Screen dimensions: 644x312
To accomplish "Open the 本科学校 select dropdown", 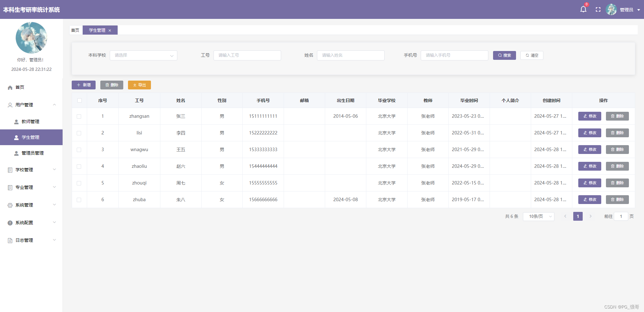I will tap(143, 55).
